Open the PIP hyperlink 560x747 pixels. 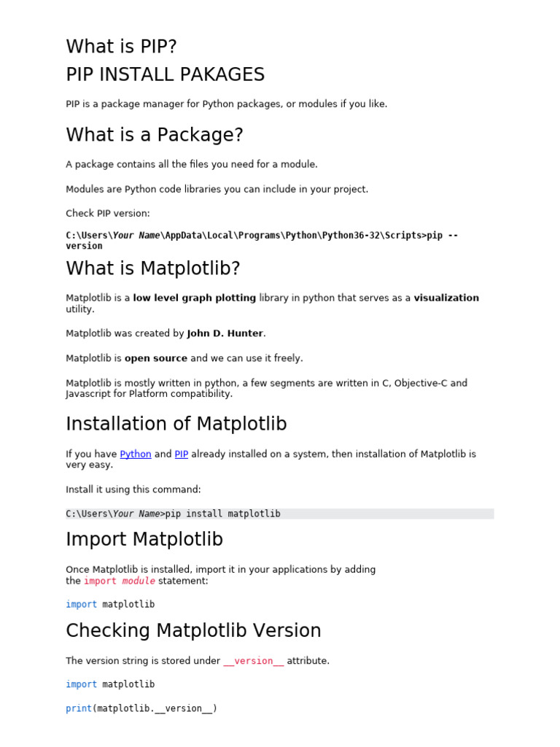click(x=182, y=454)
